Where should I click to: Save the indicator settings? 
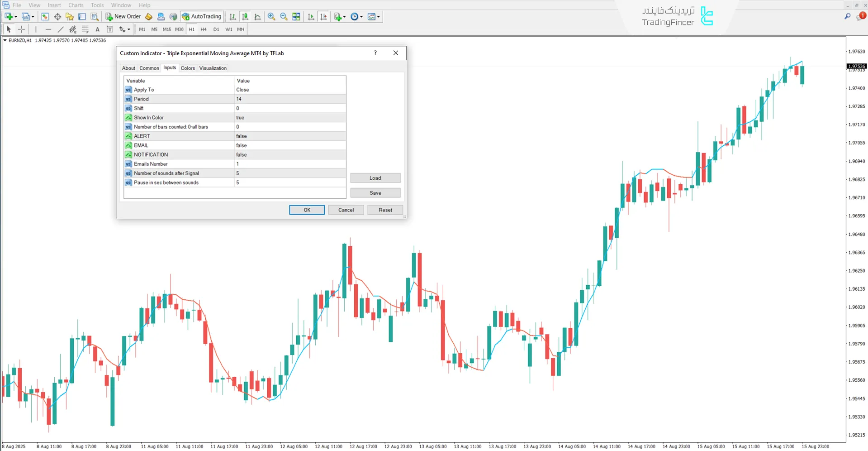[x=375, y=192]
